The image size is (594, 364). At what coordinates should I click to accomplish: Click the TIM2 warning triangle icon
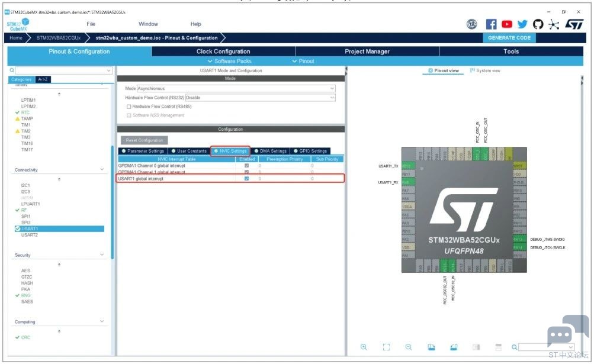click(17, 131)
